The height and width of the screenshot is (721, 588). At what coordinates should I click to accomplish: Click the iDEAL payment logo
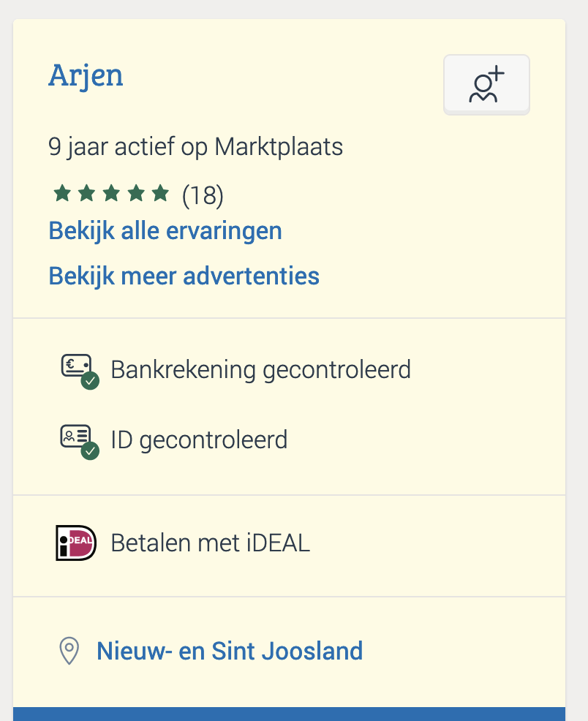pos(76,543)
